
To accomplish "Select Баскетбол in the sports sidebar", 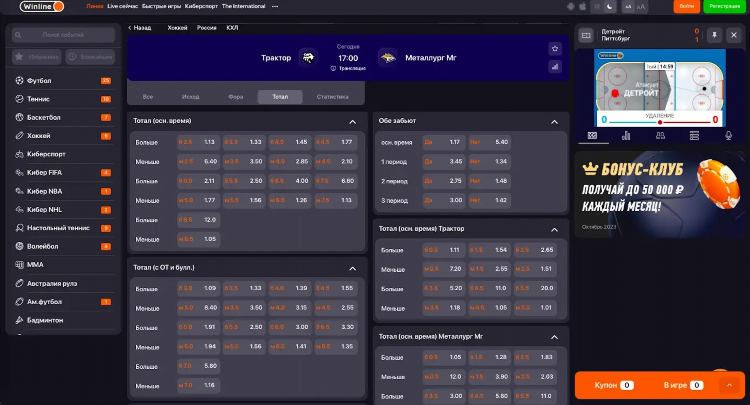I will click(63, 117).
